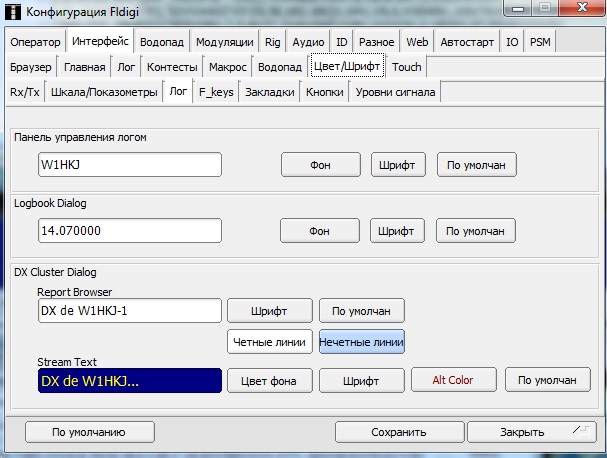Switch to the Макрос sub-tab
Image resolution: width=607 pixels, height=458 pixels.
228,67
